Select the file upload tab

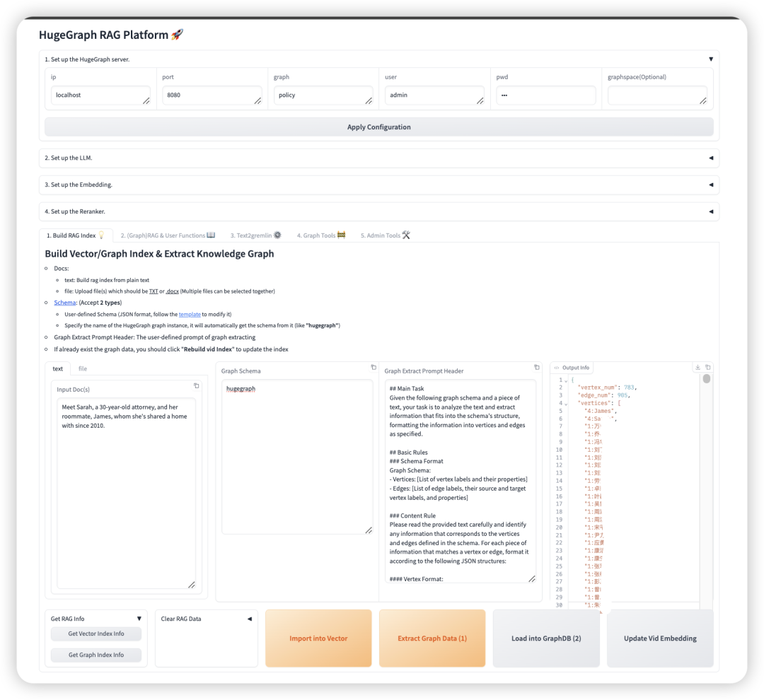83,369
